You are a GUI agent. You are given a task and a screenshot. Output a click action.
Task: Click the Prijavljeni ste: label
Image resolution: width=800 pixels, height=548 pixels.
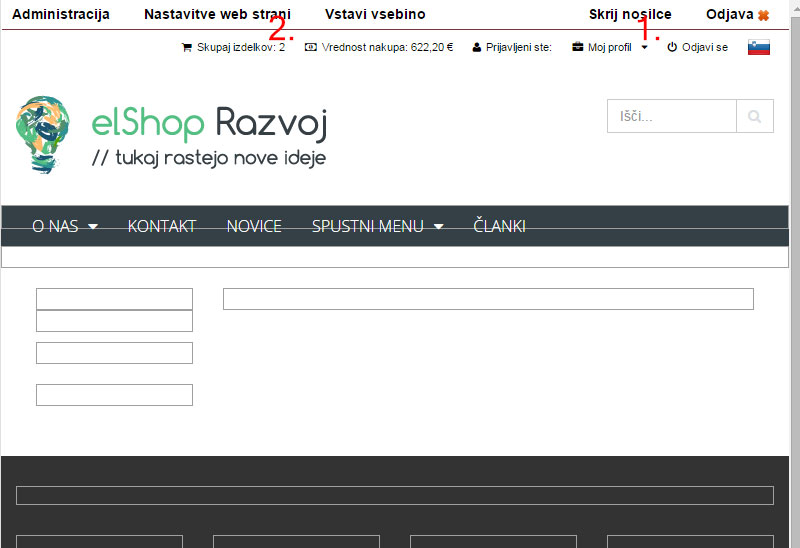click(x=519, y=47)
